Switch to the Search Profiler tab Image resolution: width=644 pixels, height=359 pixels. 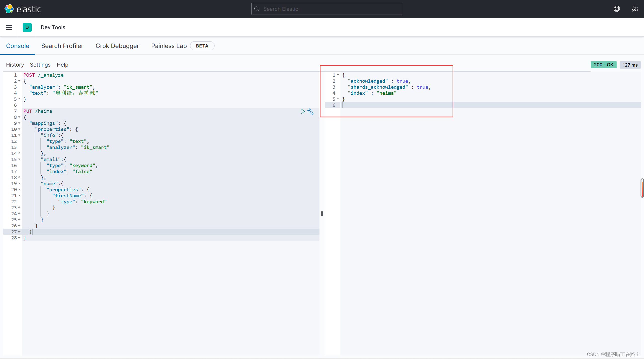tap(62, 46)
